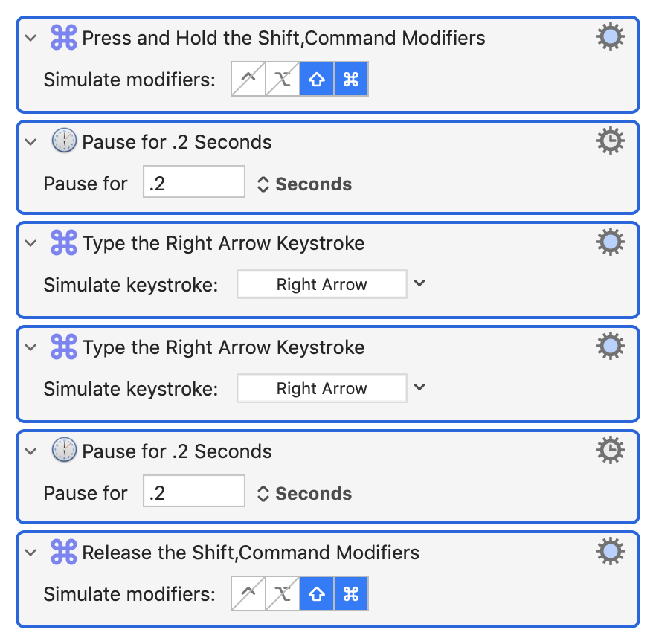Click clock icon of first Pause action

(x=64, y=141)
